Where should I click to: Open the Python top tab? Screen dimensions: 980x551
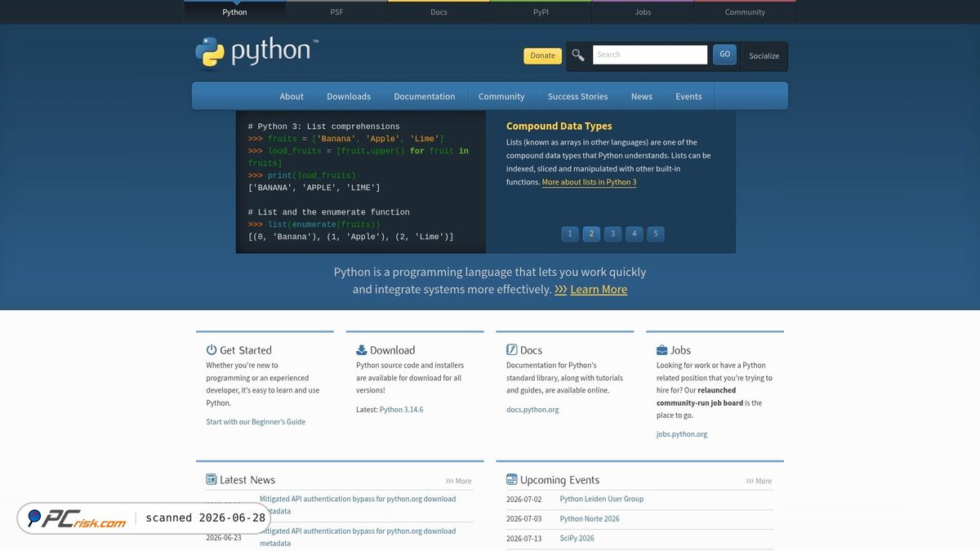[234, 12]
